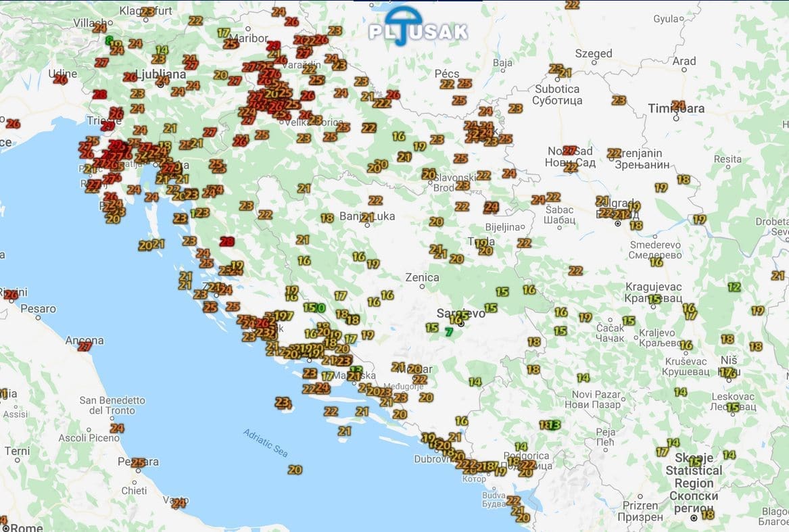789x532 pixels.
Task: Select the green 12 marker east of Kragujevac
Action: click(x=734, y=287)
